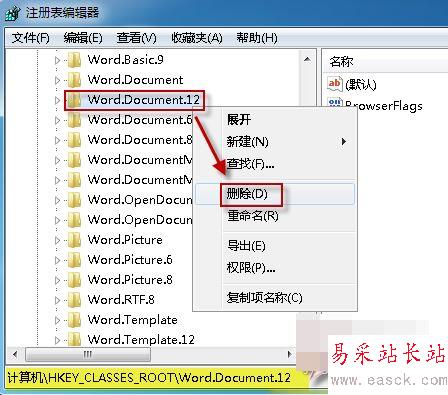Expand the Word.Document.6 key

(x=57, y=120)
